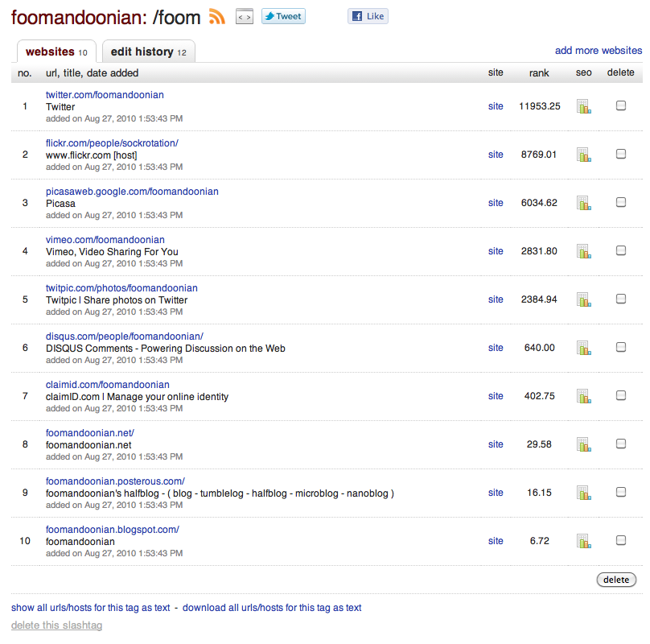Switch to the edit history tab

point(147,52)
